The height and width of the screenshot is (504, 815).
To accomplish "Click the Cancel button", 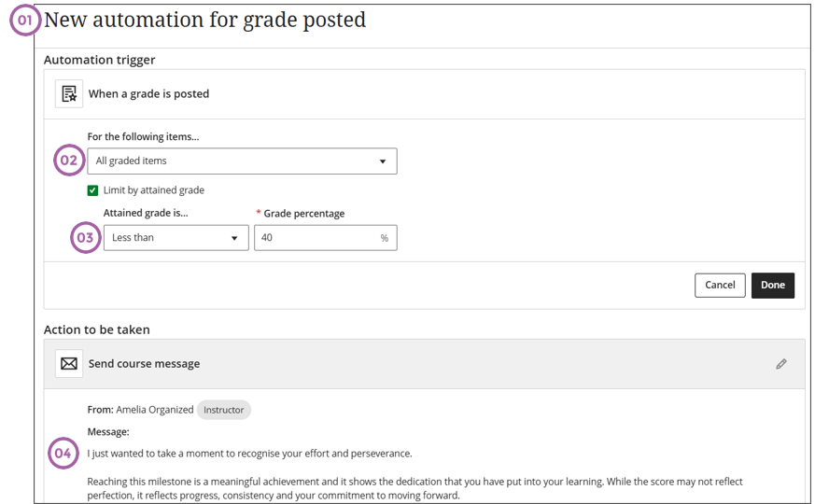I will [x=720, y=285].
